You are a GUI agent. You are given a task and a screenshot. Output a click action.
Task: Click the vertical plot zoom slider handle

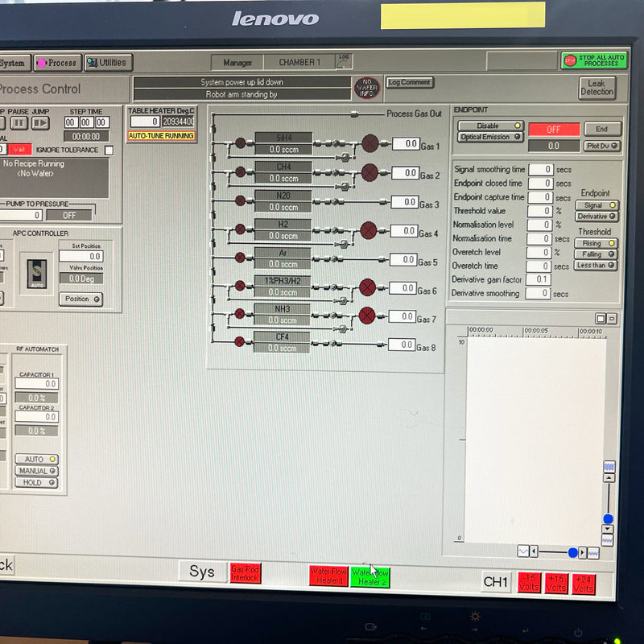(609, 518)
